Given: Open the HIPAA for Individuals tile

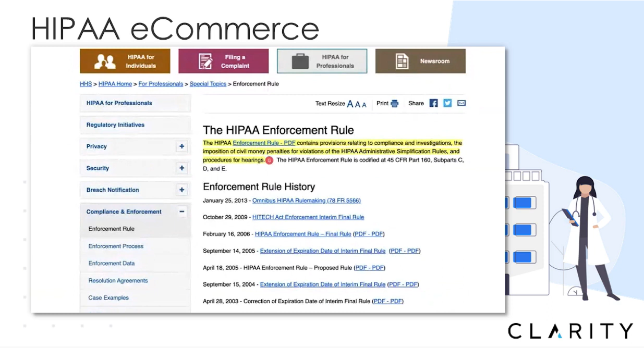Looking at the screenshot, I should coord(125,61).
